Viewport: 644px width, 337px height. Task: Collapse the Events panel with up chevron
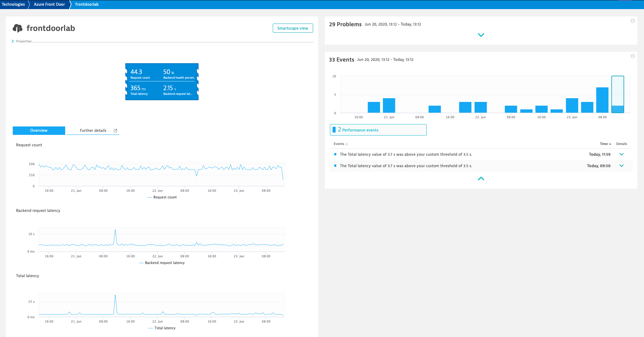point(481,179)
